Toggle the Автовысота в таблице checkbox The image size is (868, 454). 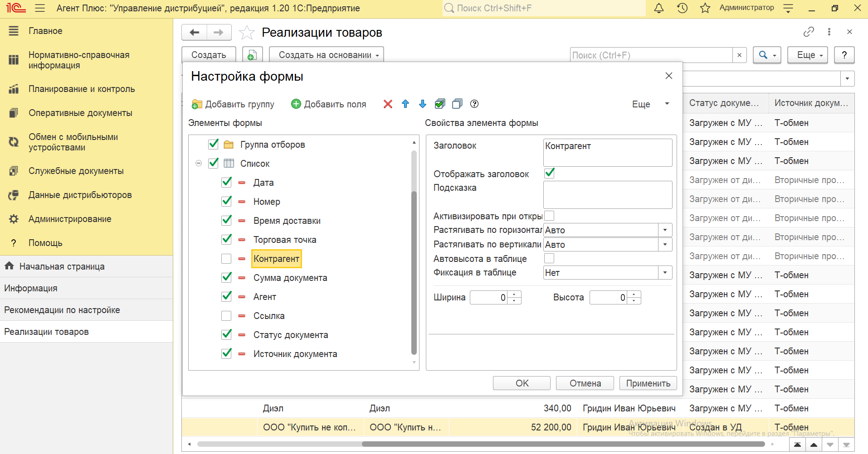tap(549, 258)
